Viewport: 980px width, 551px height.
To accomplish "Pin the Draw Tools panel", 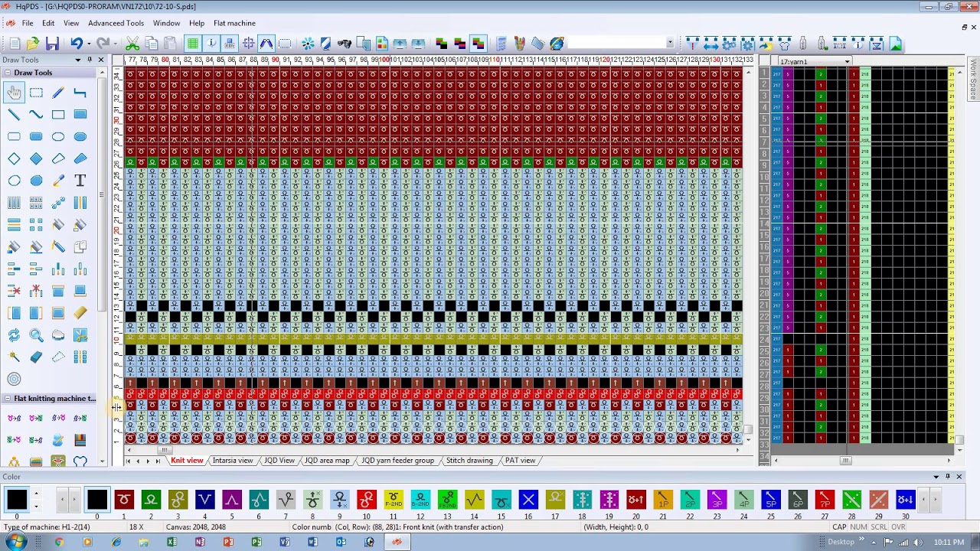I will (90, 60).
